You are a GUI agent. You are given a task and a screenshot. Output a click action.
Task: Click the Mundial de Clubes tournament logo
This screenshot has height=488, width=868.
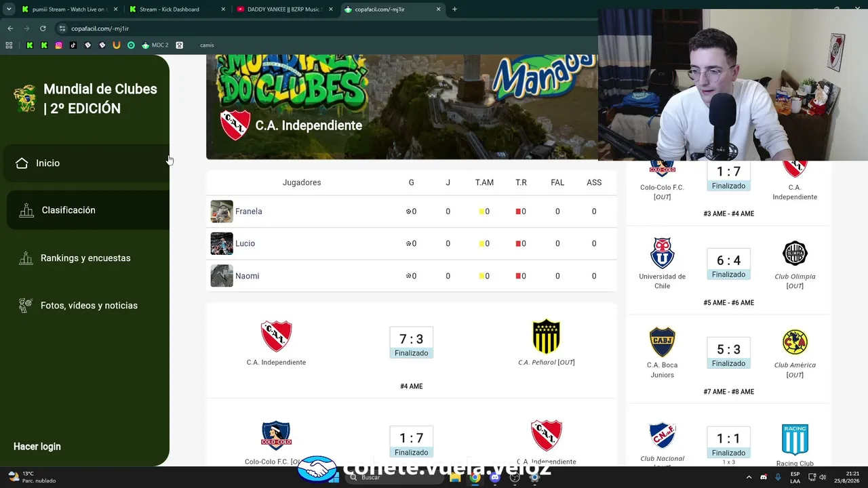25,99
